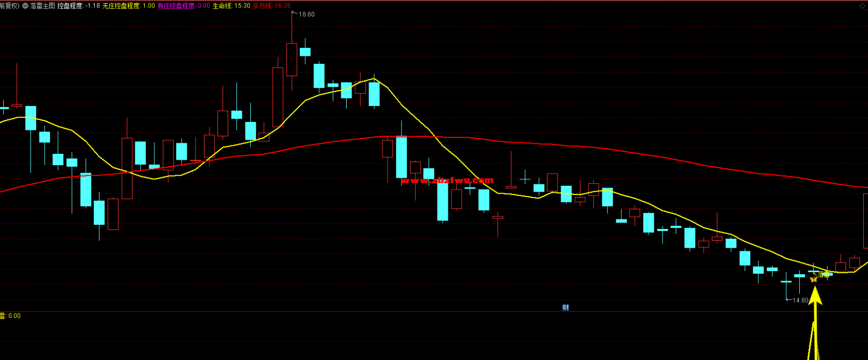Click the 落雷 signal text near butterfly
The height and width of the screenshot is (360, 868).
coord(824,275)
